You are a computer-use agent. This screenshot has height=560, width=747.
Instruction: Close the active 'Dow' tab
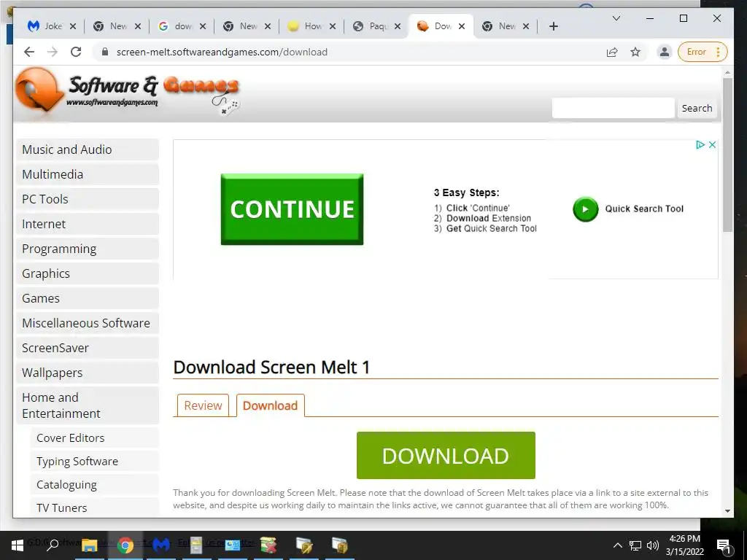(462, 26)
